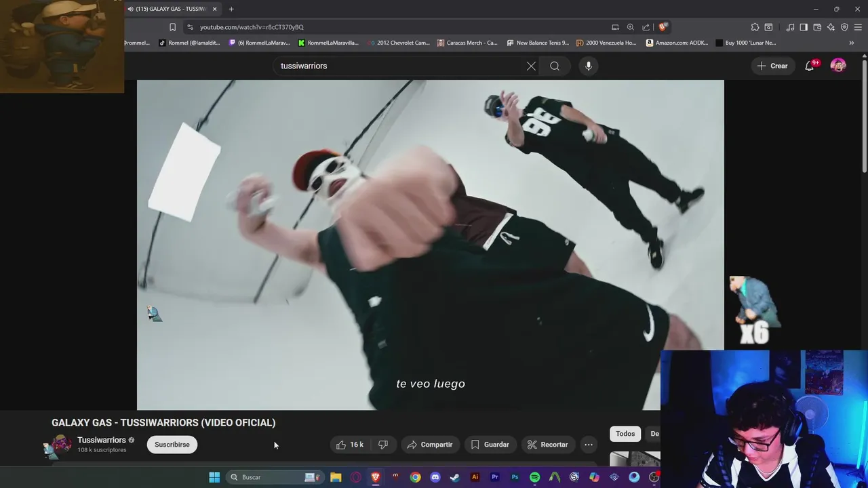Screen dimensions: 868x488
Task: Open File Explorer from the taskbar
Action: pos(336,477)
